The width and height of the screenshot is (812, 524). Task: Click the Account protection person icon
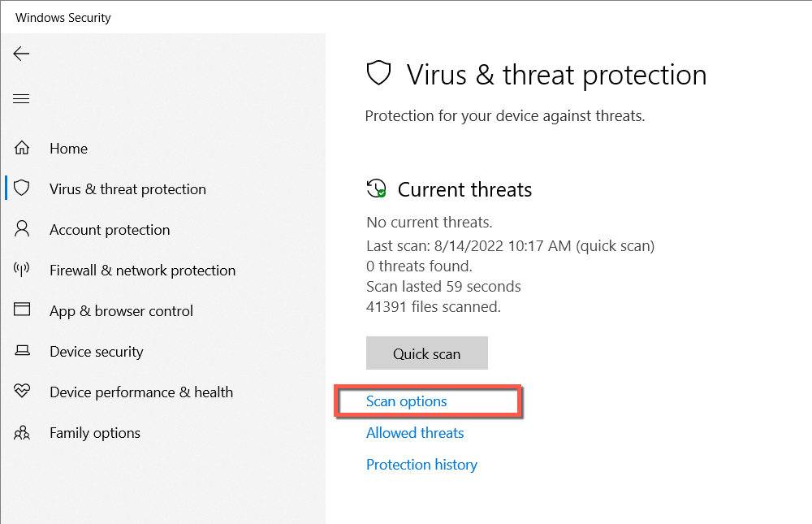(x=22, y=229)
